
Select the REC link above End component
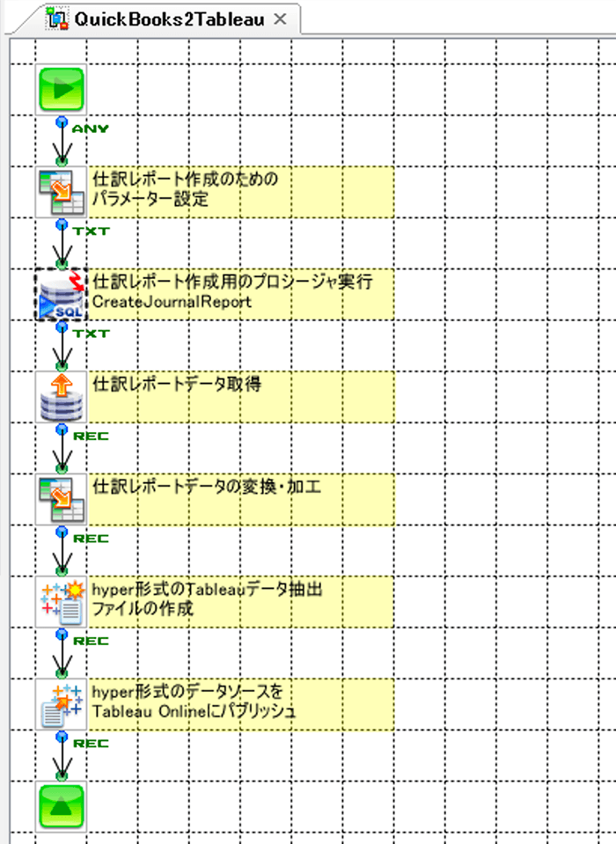pos(91,744)
